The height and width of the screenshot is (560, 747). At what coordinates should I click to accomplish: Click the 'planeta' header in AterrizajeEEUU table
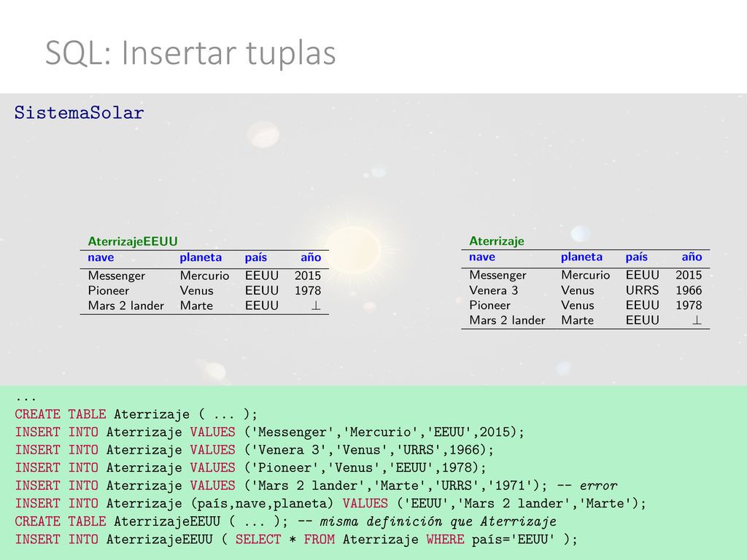[x=201, y=258]
